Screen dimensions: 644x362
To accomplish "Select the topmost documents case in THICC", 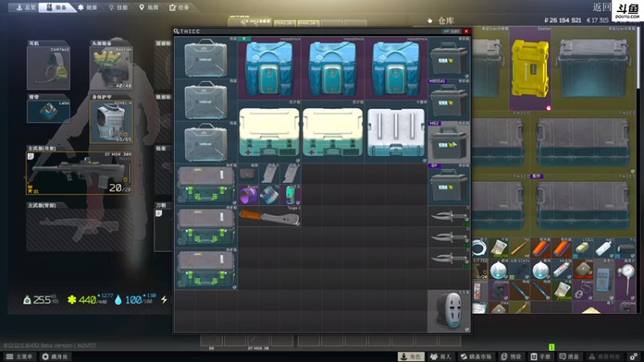I will click(x=206, y=58).
